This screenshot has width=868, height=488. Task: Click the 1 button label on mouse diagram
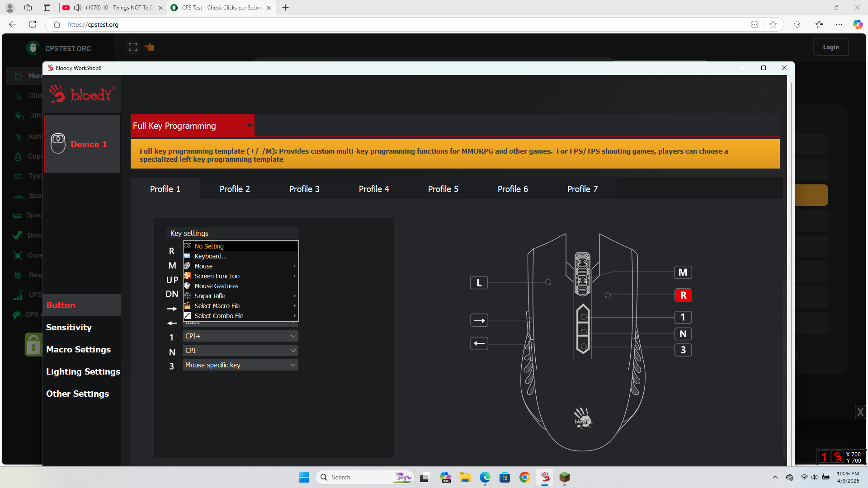point(683,317)
